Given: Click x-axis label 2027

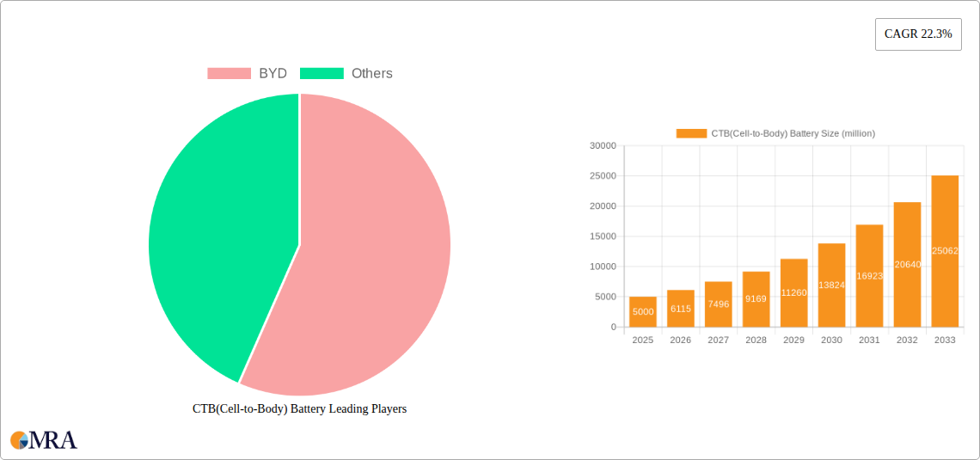Looking at the screenshot, I should (x=718, y=340).
